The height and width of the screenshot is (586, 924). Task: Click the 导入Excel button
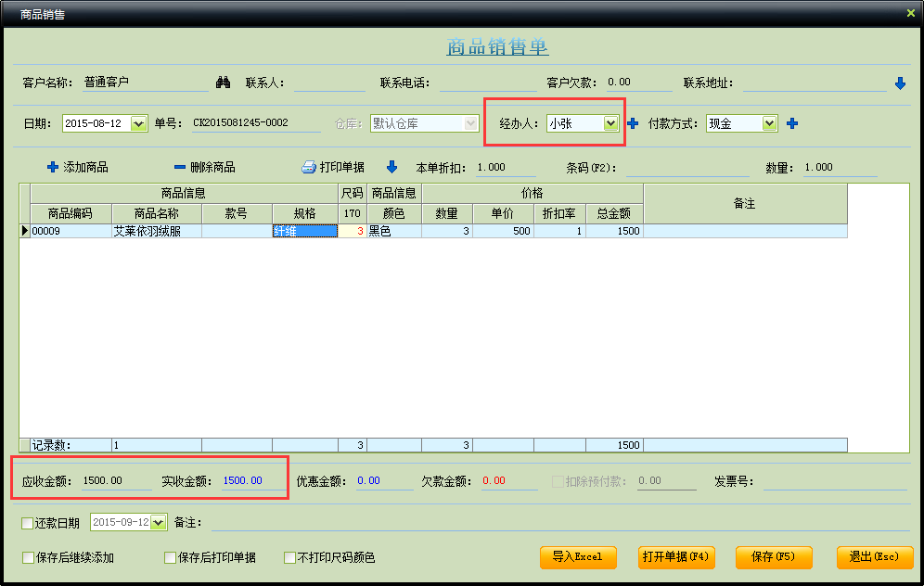pos(578,557)
